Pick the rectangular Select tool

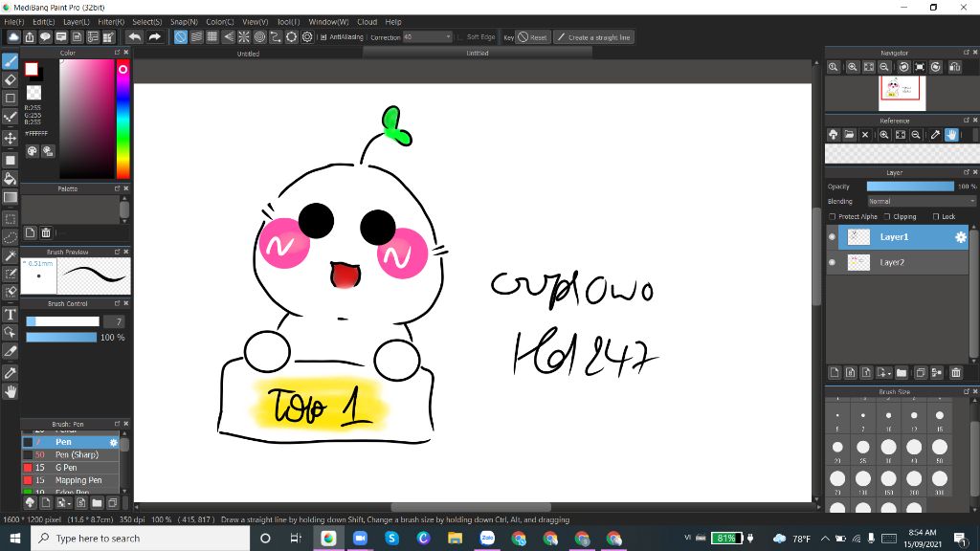[10, 219]
